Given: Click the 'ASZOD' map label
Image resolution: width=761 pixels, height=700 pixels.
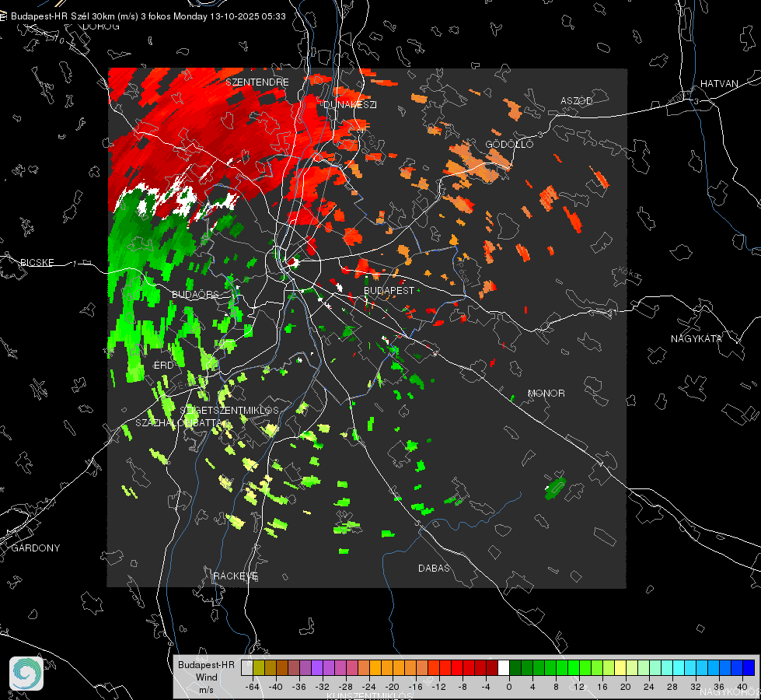Looking at the screenshot, I should [577, 100].
